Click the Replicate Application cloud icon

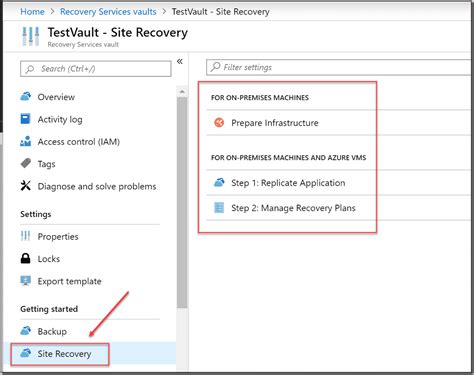pyautogui.click(x=219, y=182)
